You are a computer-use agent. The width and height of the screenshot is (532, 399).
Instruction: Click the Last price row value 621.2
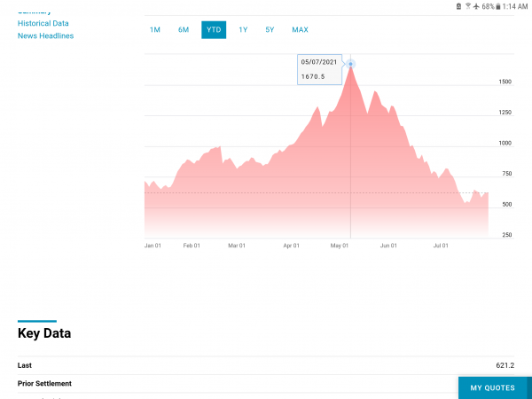505,365
